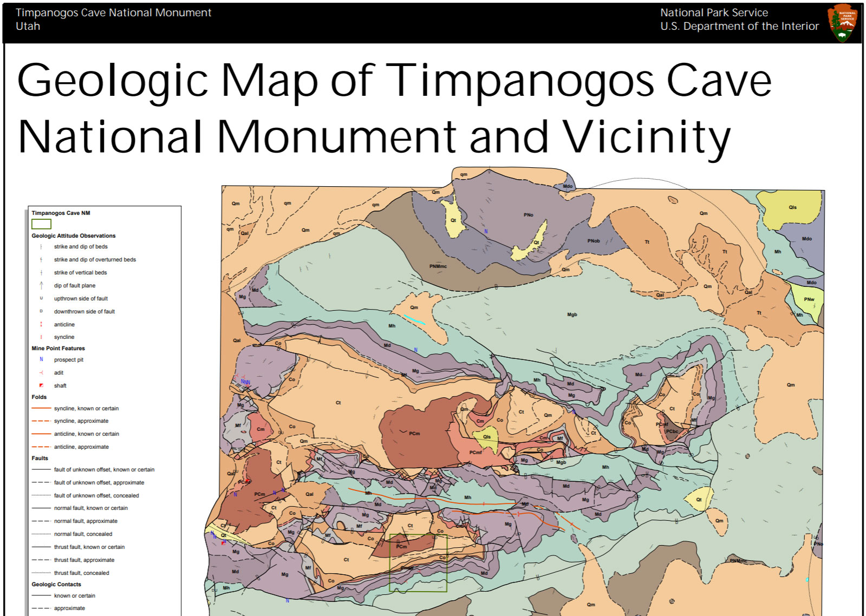The height and width of the screenshot is (616, 866).
Task: Click the dashed orange 'syncline, approximate' line sample
Action: click(41, 421)
